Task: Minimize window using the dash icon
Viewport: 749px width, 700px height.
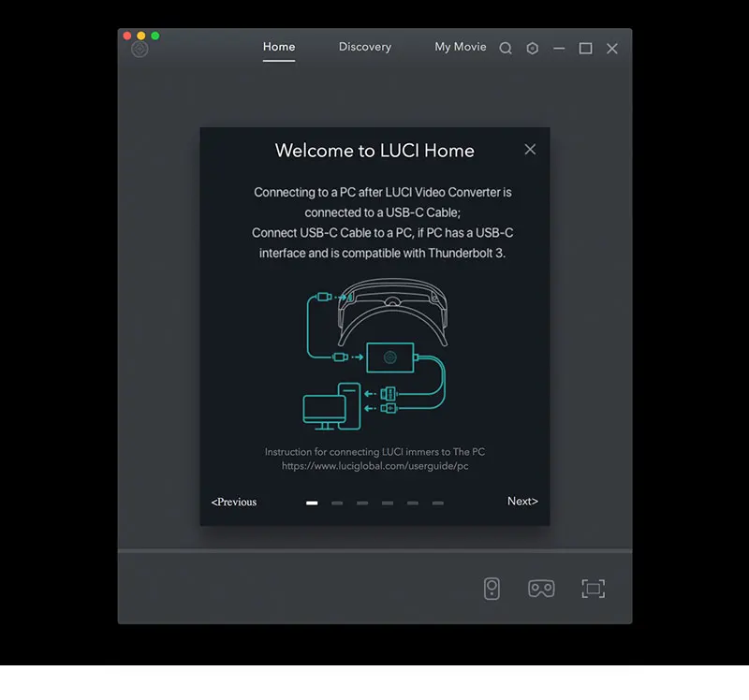Action: click(x=559, y=49)
